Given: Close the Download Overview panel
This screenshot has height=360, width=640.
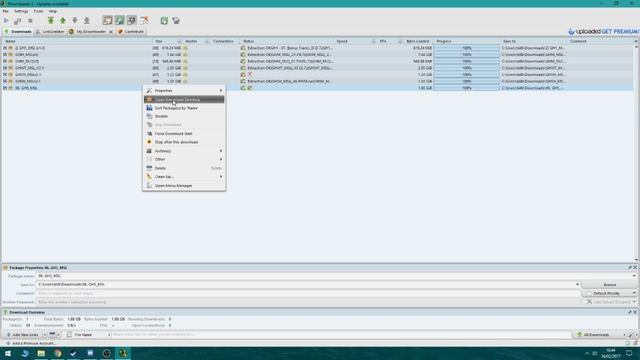Looking at the screenshot, I should click(x=635, y=312).
